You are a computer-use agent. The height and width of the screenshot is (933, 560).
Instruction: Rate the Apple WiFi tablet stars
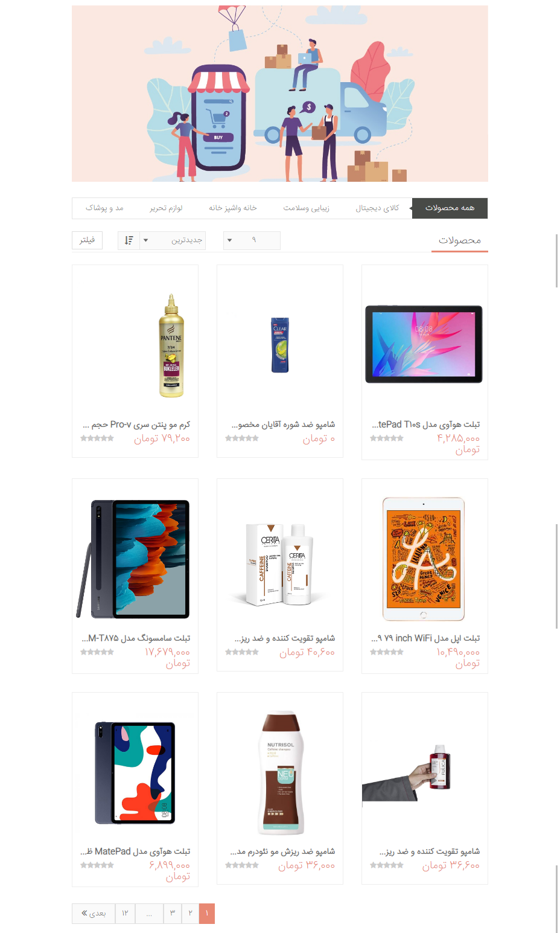click(387, 652)
